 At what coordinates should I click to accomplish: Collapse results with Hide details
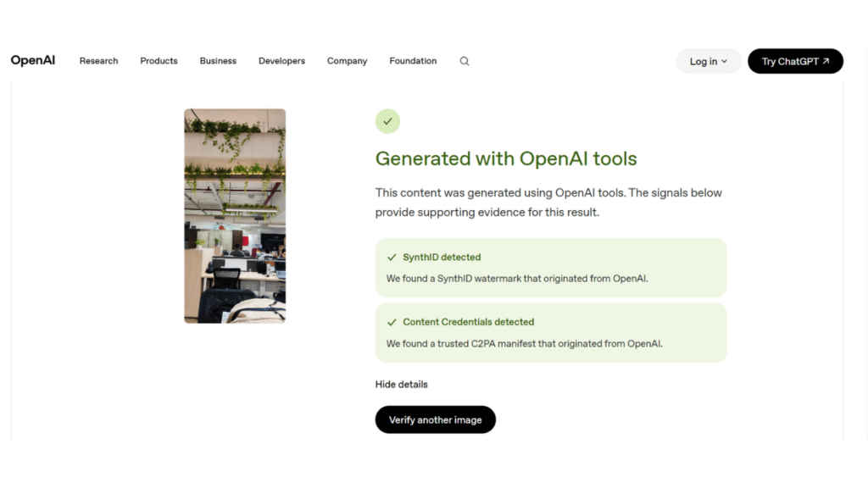pos(401,384)
